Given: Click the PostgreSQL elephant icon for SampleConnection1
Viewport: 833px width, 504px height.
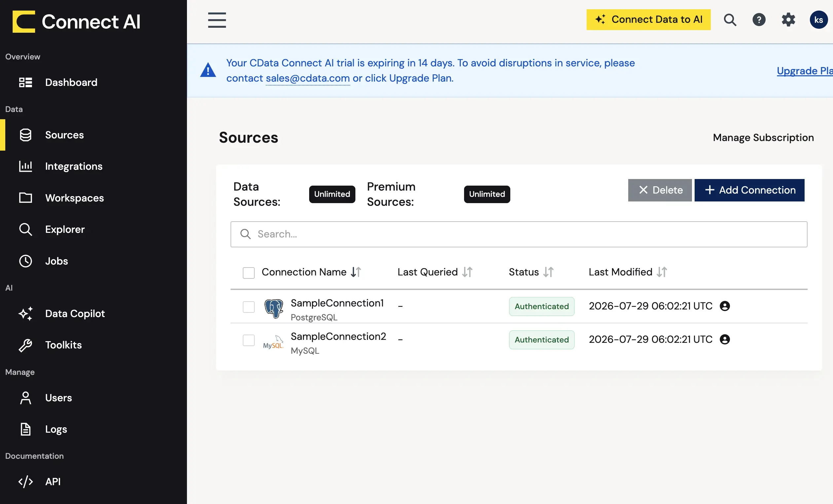Looking at the screenshot, I should [273, 308].
